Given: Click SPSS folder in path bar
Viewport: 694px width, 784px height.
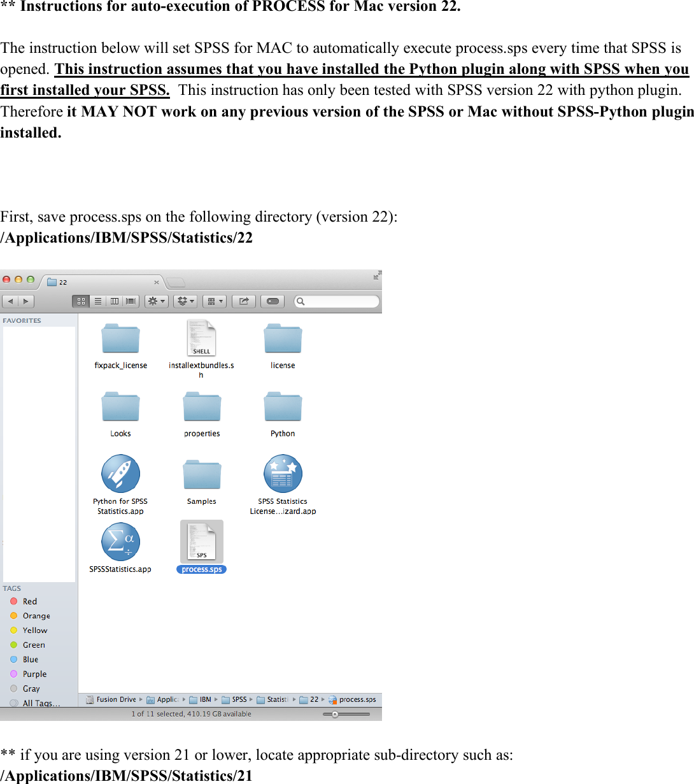Looking at the screenshot, I should click(x=234, y=699).
